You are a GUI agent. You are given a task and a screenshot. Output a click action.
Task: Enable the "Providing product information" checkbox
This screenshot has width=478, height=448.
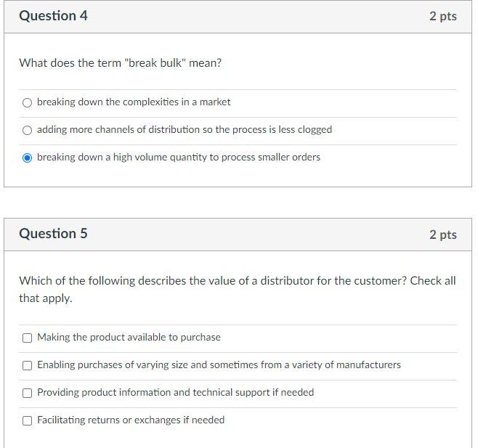click(28, 393)
